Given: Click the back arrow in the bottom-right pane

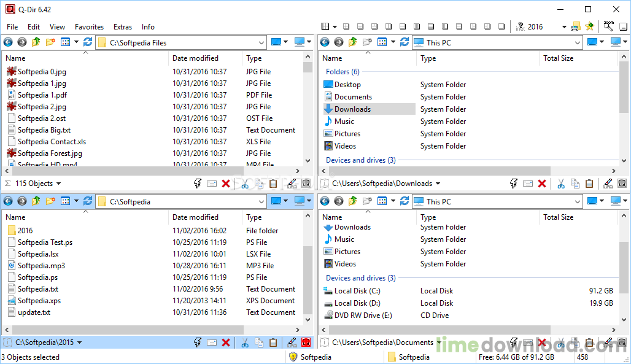Looking at the screenshot, I should pos(325,201).
